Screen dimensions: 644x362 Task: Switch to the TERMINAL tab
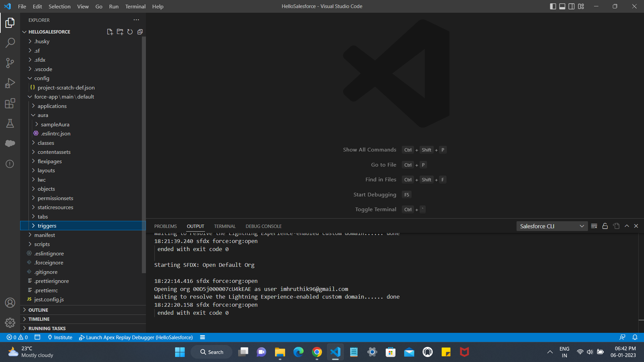tap(225, 226)
